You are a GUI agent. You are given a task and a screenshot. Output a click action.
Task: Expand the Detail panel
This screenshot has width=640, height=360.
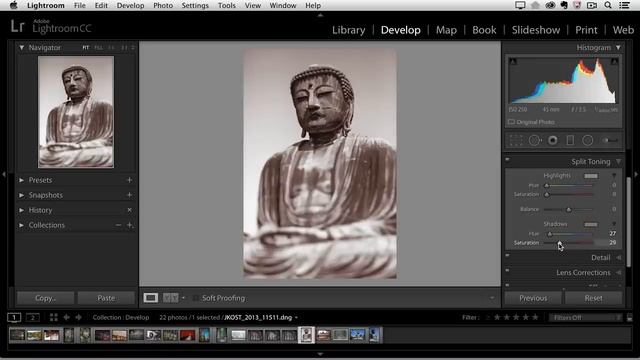619,258
